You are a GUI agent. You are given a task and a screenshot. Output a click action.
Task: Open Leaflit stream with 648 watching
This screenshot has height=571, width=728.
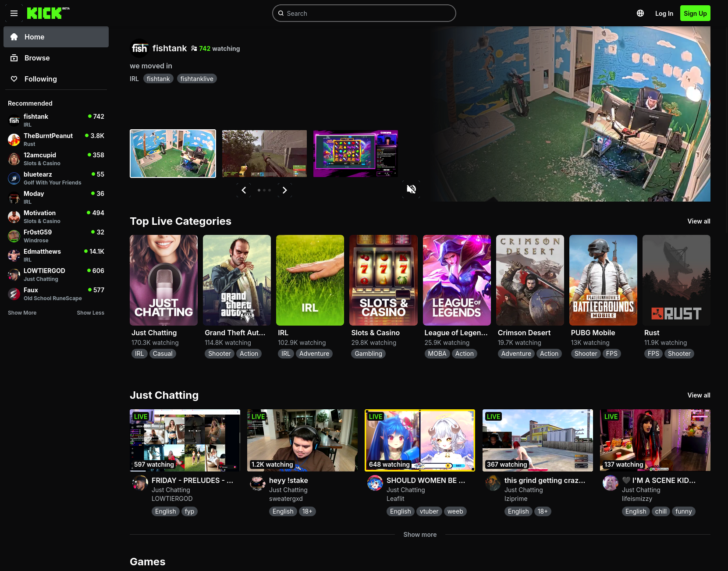tap(420, 440)
